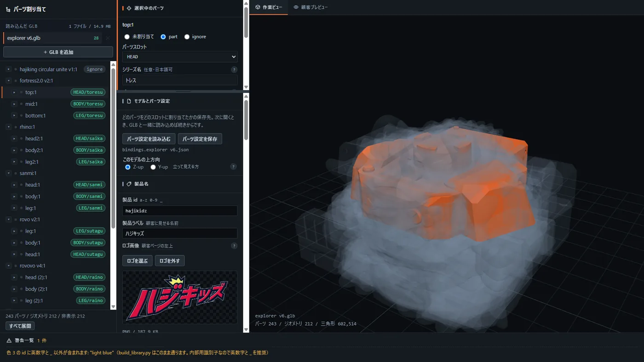The height and width of the screenshot is (362, 644).
Task: Click the ロゴを外す button
Action: (x=170, y=261)
